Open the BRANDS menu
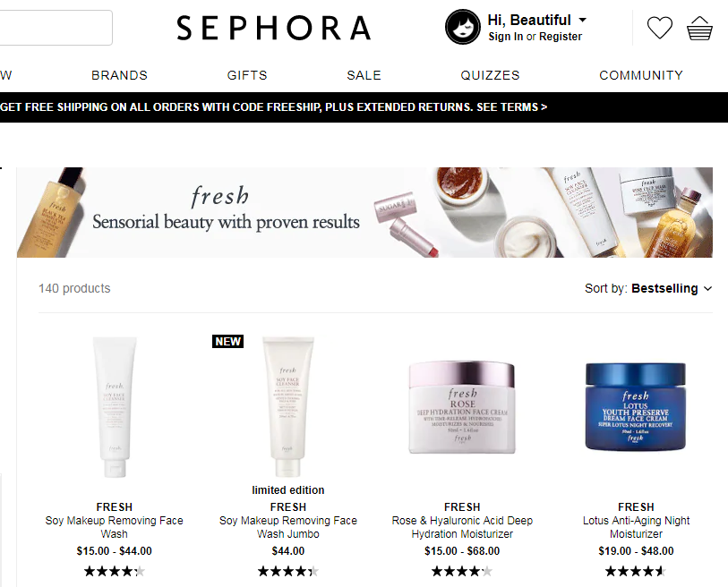 pyautogui.click(x=119, y=75)
